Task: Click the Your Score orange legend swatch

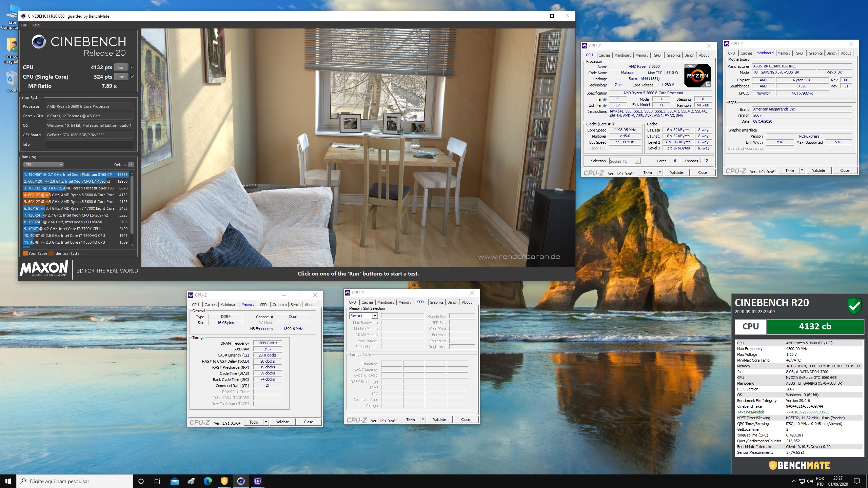Action: click(x=25, y=253)
